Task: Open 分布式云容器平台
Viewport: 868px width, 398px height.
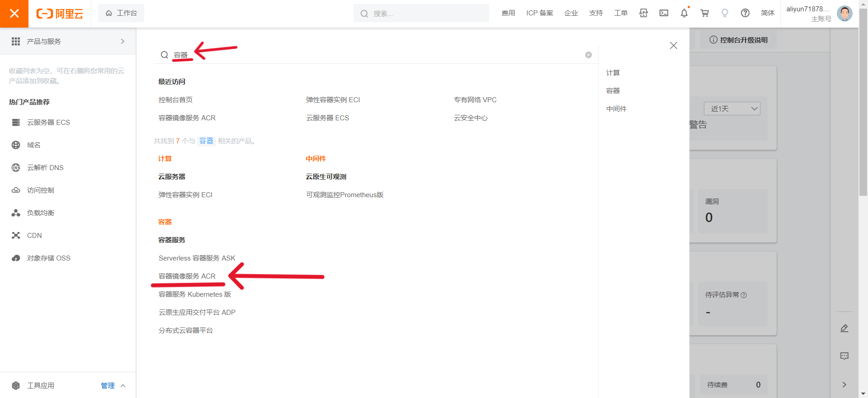Action: [x=186, y=331]
